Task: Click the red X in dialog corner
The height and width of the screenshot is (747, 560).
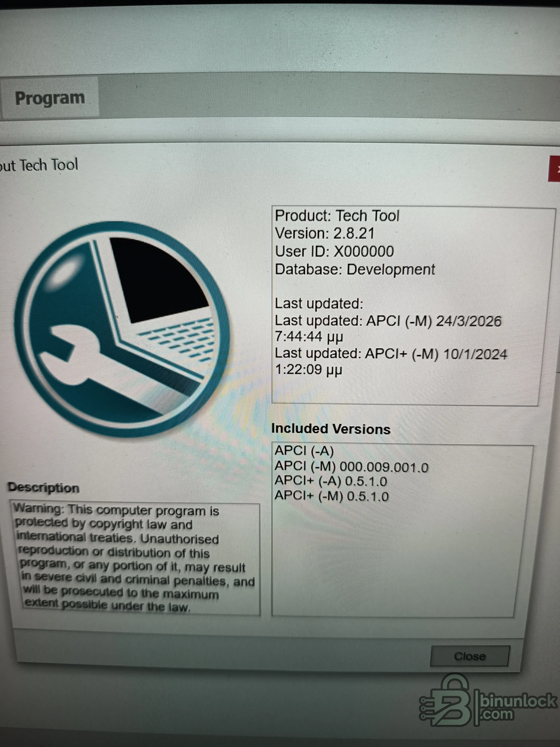Action: pyautogui.click(x=555, y=169)
